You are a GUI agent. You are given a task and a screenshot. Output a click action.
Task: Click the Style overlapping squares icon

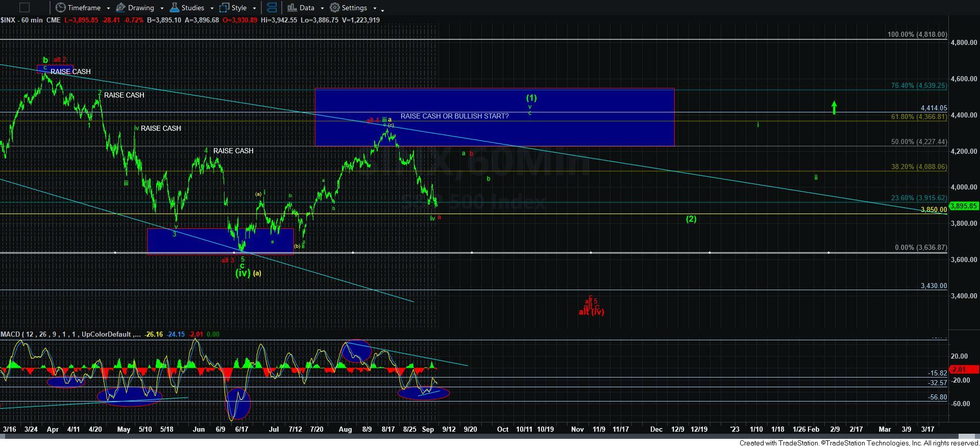click(x=224, y=8)
